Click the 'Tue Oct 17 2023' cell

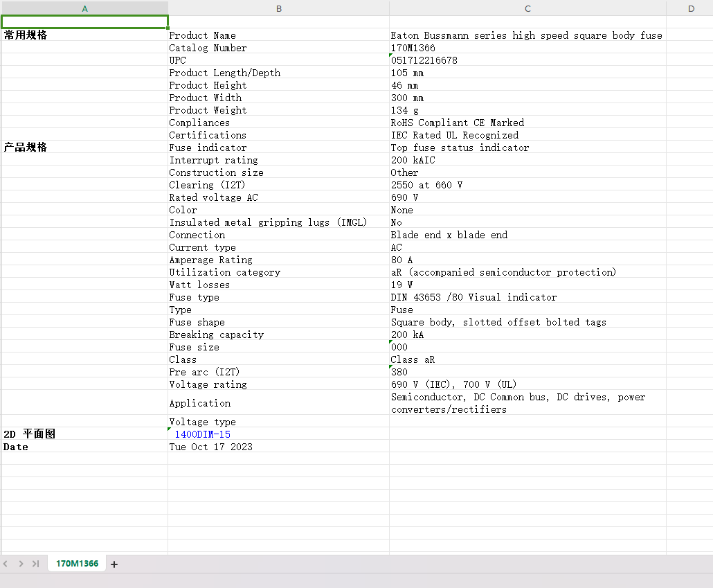click(x=279, y=447)
